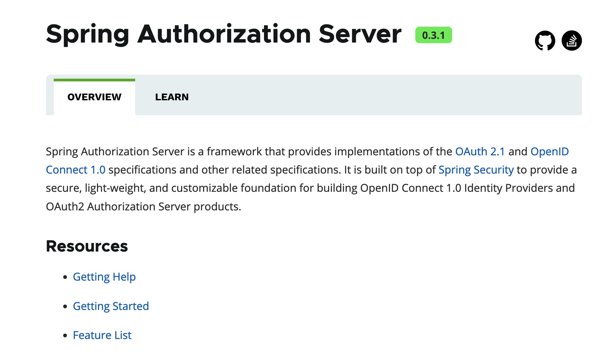Open the Getting Help resource
The image size is (611, 364).
click(x=104, y=277)
